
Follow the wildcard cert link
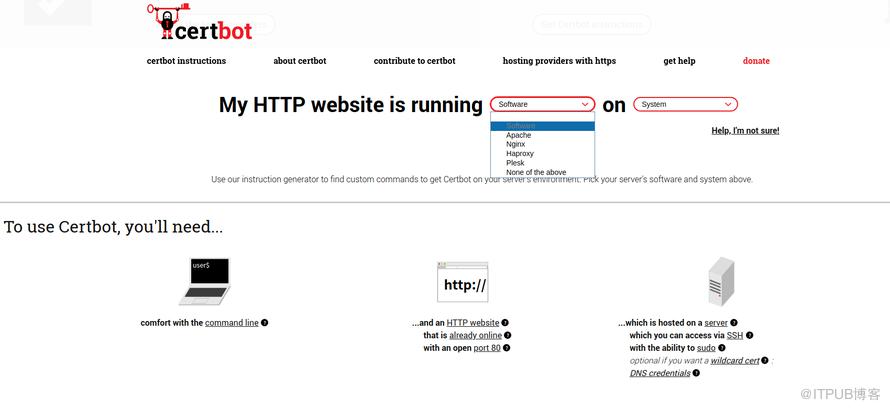pyautogui.click(x=735, y=360)
